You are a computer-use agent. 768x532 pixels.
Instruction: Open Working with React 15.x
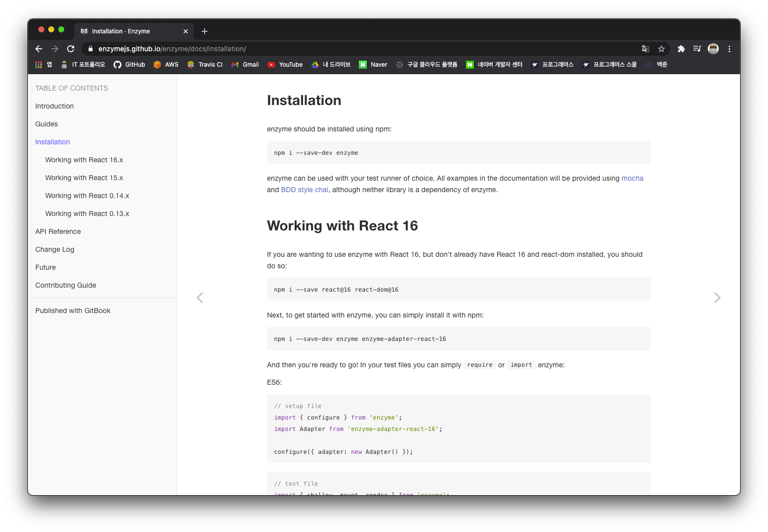(x=84, y=178)
